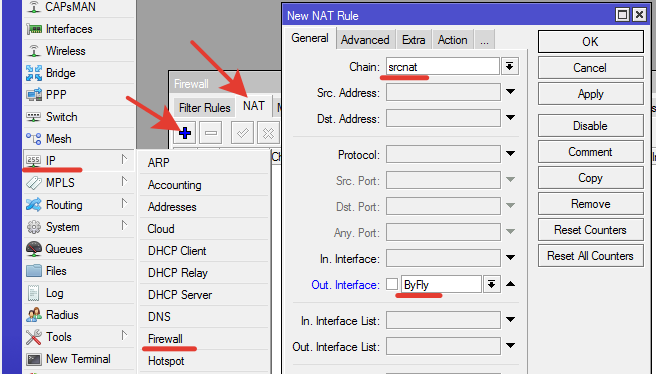Switch to the Action tab
This screenshot has height=374, width=656.
tap(453, 40)
